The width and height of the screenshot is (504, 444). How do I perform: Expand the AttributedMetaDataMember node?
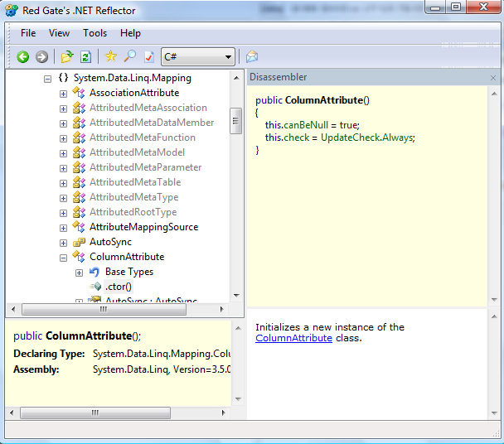[x=63, y=123]
